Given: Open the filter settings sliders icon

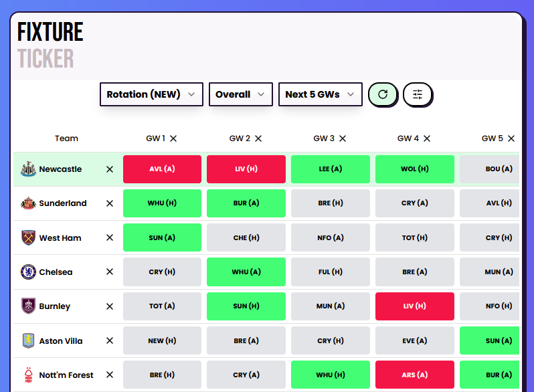Looking at the screenshot, I should click(418, 94).
